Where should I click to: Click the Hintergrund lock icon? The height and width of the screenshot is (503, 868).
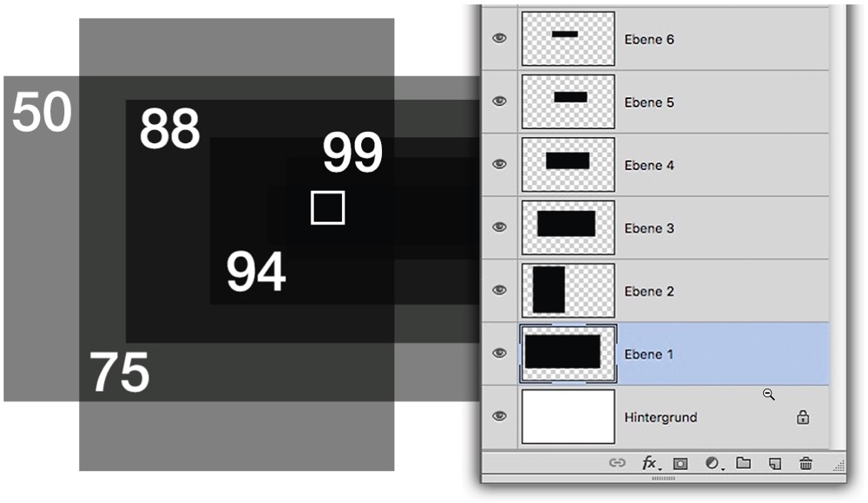coord(803,417)
